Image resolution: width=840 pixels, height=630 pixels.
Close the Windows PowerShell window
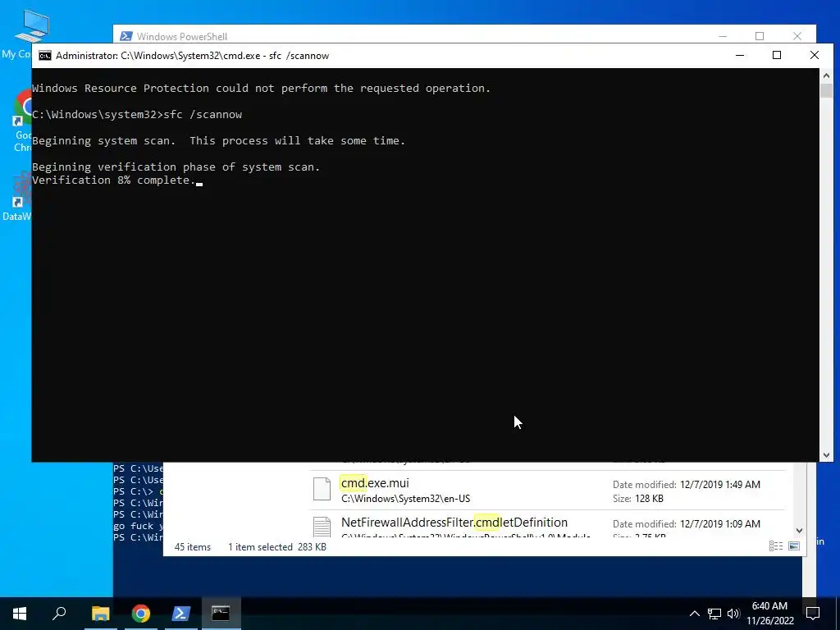coord(797,36)
